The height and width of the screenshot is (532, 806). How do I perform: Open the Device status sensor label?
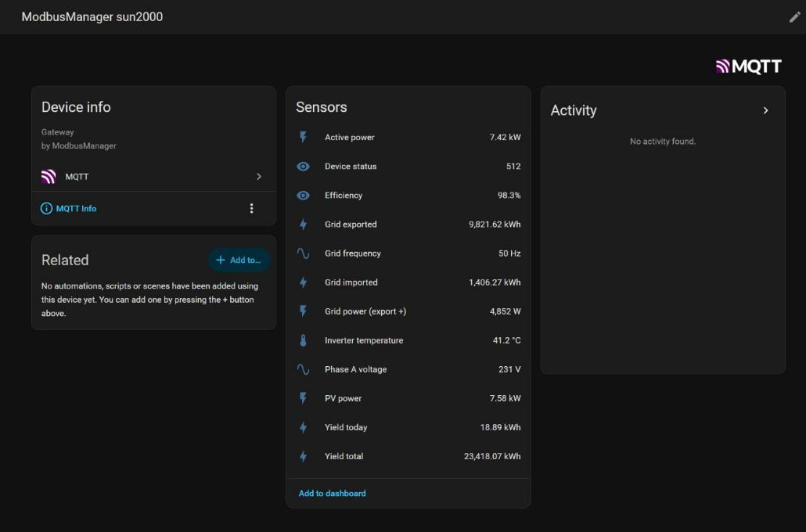tap(351, 167)
